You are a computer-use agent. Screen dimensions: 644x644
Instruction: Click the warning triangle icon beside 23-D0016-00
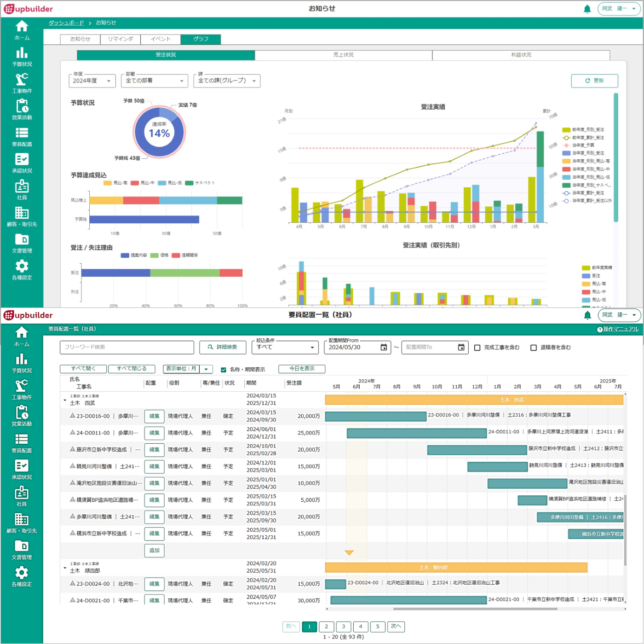(72, 416)
